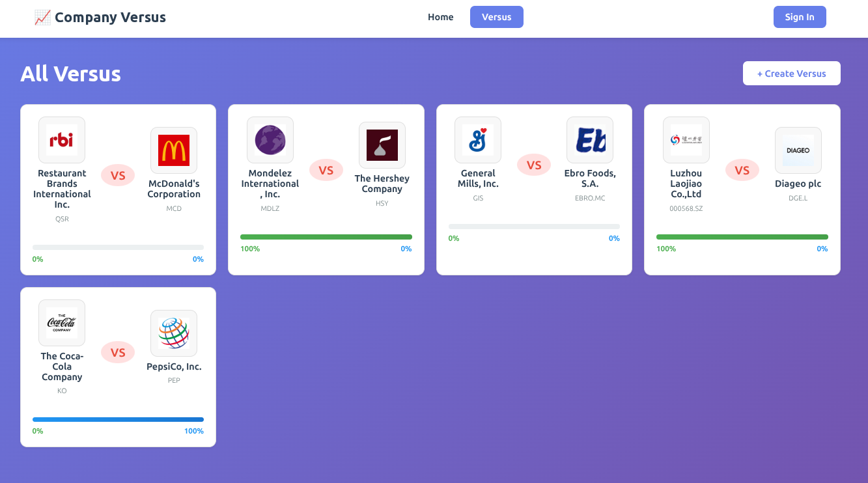Select the McDonald's Corporation name
Viewport: 868px width, 483px height.
pos(174,189)
